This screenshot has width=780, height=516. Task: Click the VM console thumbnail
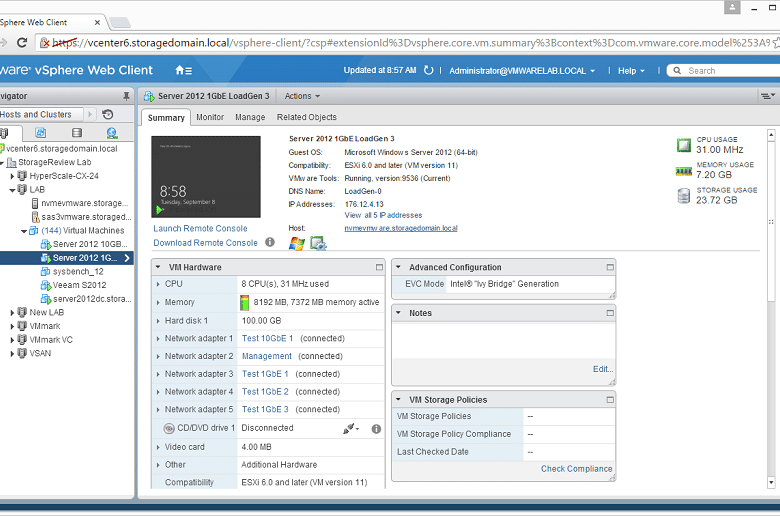coord(206,177)
